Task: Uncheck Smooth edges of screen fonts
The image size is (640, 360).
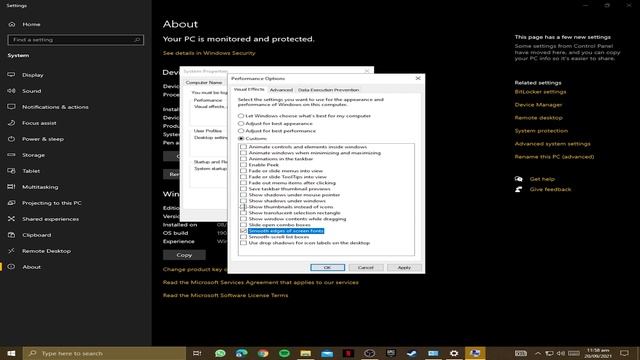Action: (x=244, y=231)
